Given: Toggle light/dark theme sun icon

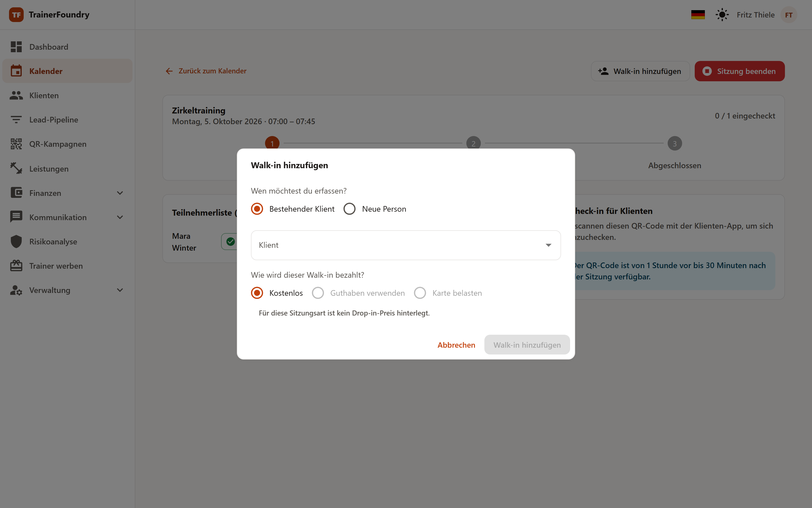Looking at the screenshot, I should [x=722, y=15].
